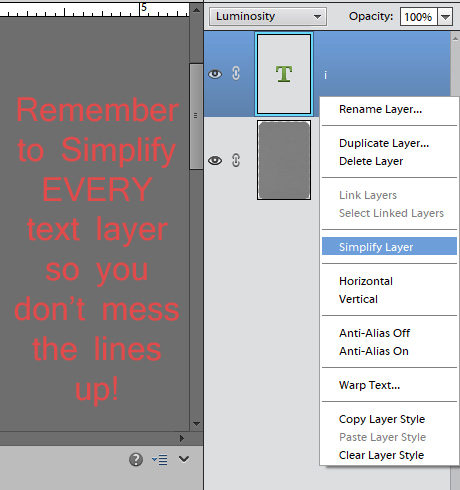Toggle the gray layer link icon
Viewport: 460px width, 490px height.
[x=236, y=160]
